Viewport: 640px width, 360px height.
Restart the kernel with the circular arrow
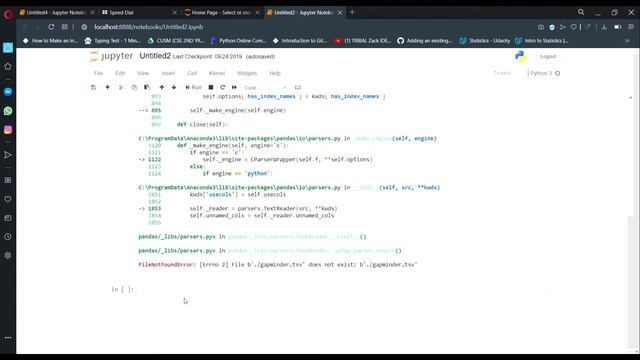point(222,87)
